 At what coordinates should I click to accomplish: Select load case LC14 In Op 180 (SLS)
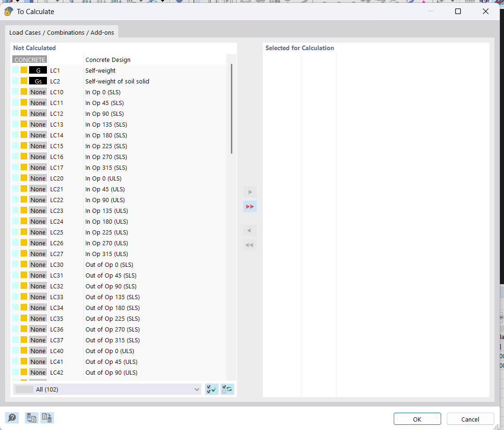pyautogui.click(x=106, y=136)
